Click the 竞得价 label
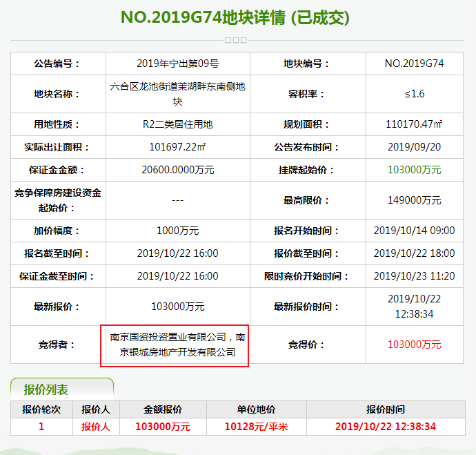Screen dimensions: 476x455 [x=306, y=345]
